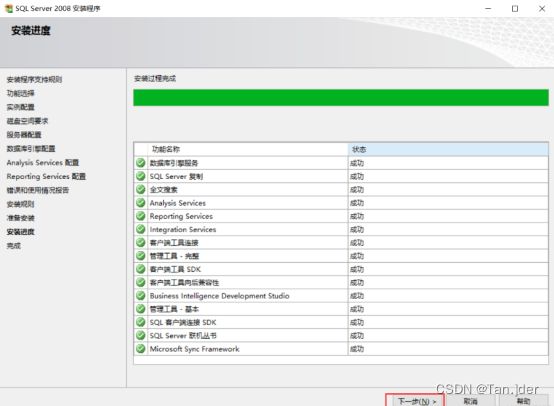Click the green check icon beside 全文搜索
554x406 pixels.
(141, 189)
